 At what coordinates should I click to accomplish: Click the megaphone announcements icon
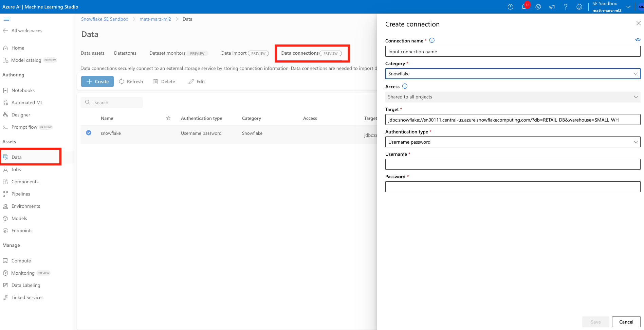(552, 7)
